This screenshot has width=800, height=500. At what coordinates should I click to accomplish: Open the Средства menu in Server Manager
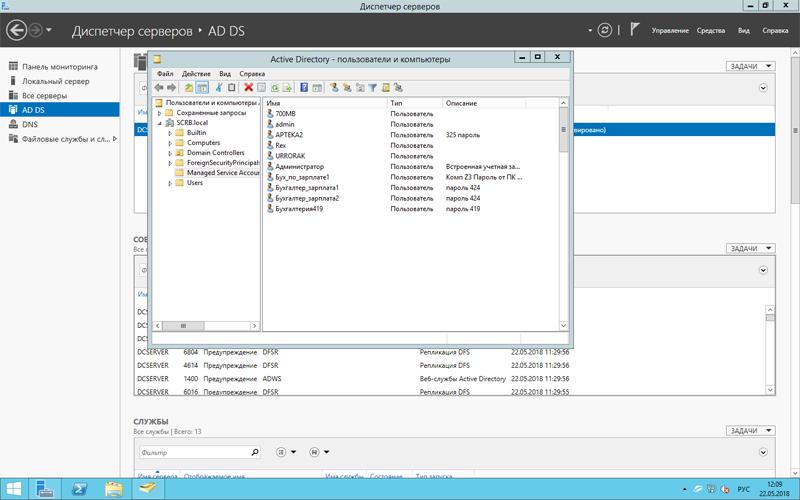[x=710, y=31]
